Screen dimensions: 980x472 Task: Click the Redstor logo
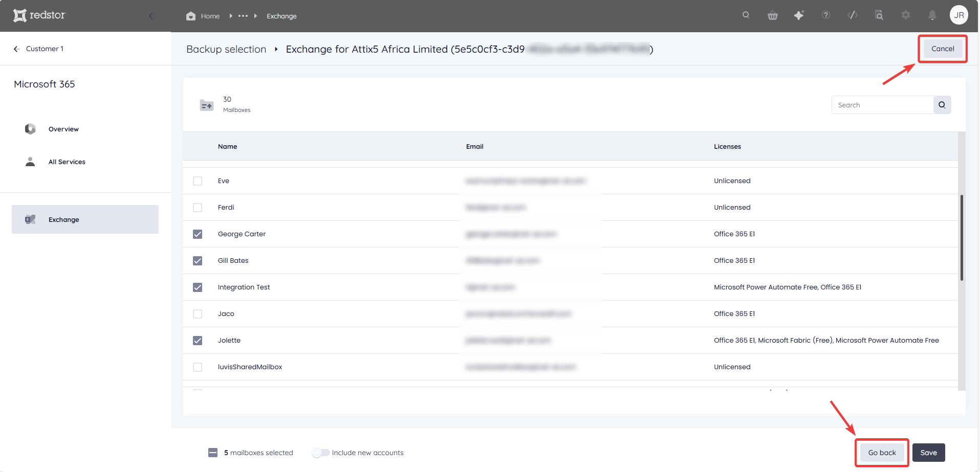click(39, 15)
